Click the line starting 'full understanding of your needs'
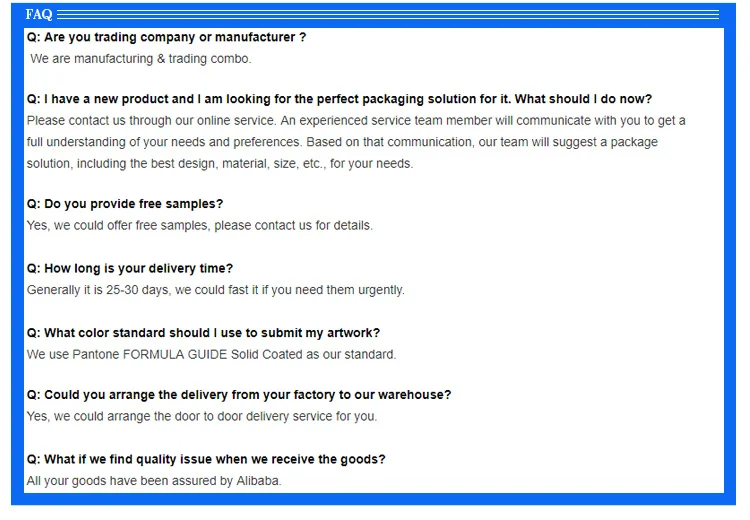 tap(342, 142)
